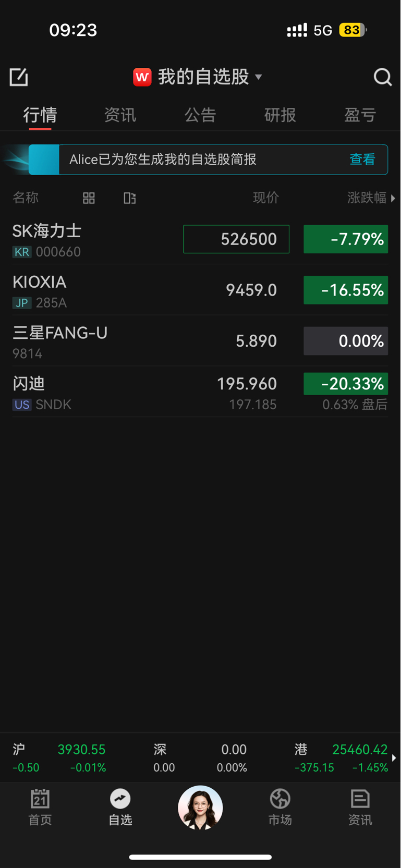Expand the index ticker bar arrow
Viewport: 401px width, 868px height.
tap(394, 758)
